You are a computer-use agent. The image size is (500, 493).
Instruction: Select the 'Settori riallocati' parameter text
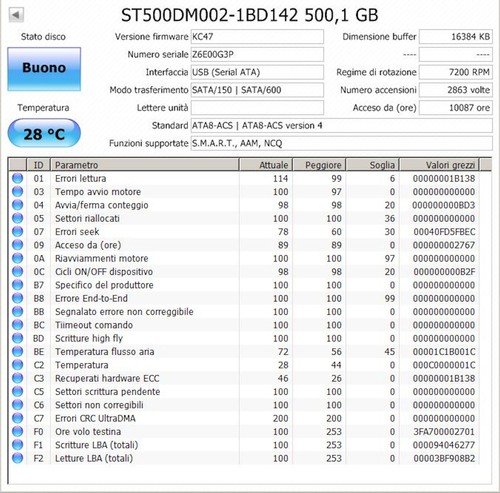87,218
